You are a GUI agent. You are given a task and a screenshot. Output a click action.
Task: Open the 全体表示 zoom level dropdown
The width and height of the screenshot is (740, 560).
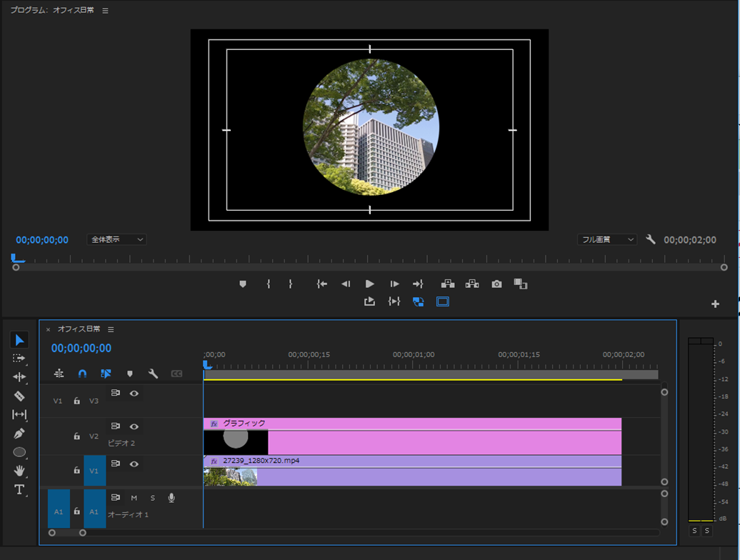[116, 240]
